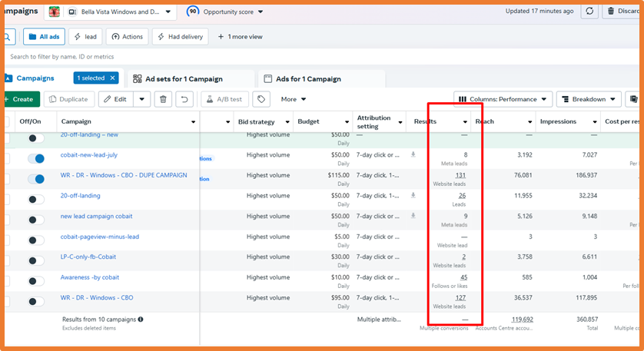
Task: Open Attribution setting column dropdown
Action: [400, 122]
